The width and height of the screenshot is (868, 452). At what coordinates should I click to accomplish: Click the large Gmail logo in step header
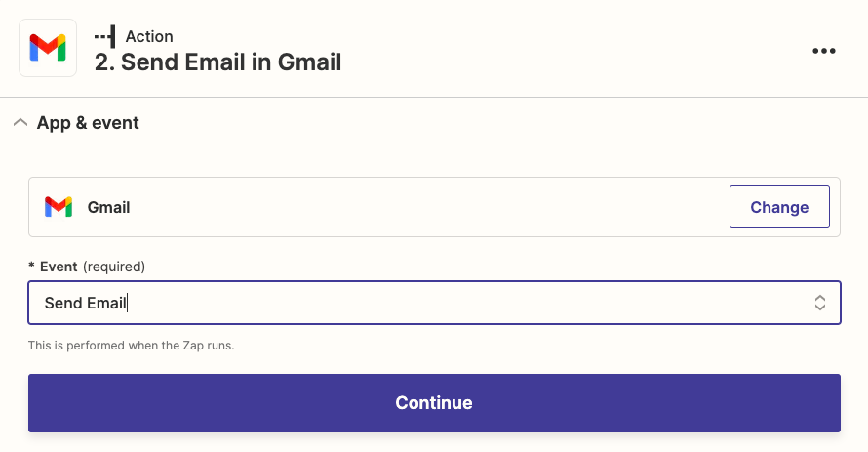pos(48,48)
